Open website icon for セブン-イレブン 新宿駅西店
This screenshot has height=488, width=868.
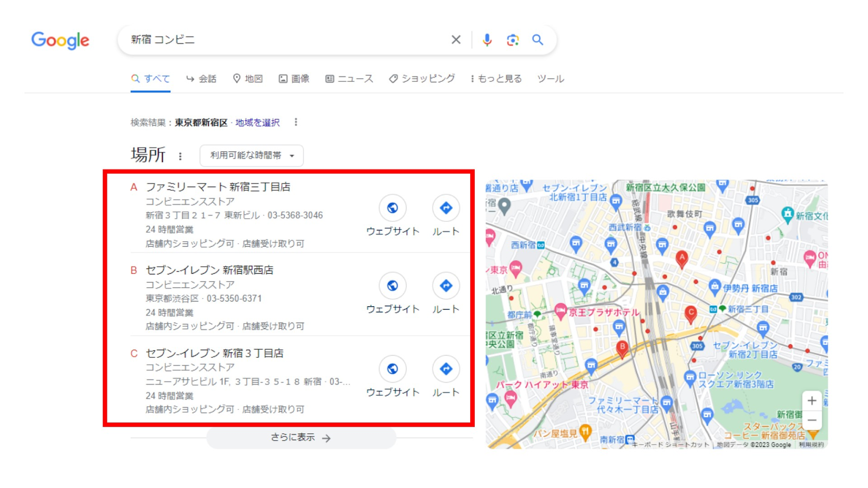tap(392, 286)
